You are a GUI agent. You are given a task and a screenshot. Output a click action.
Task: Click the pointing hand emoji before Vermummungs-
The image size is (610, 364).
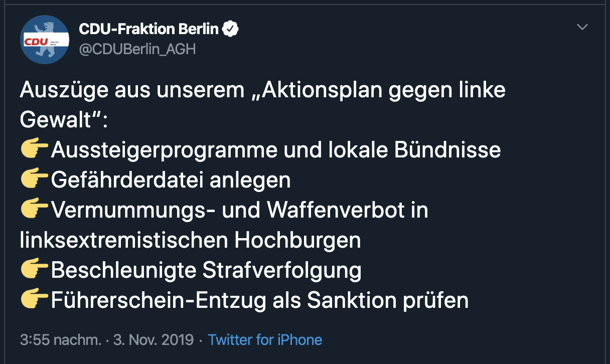pos(34,210)
